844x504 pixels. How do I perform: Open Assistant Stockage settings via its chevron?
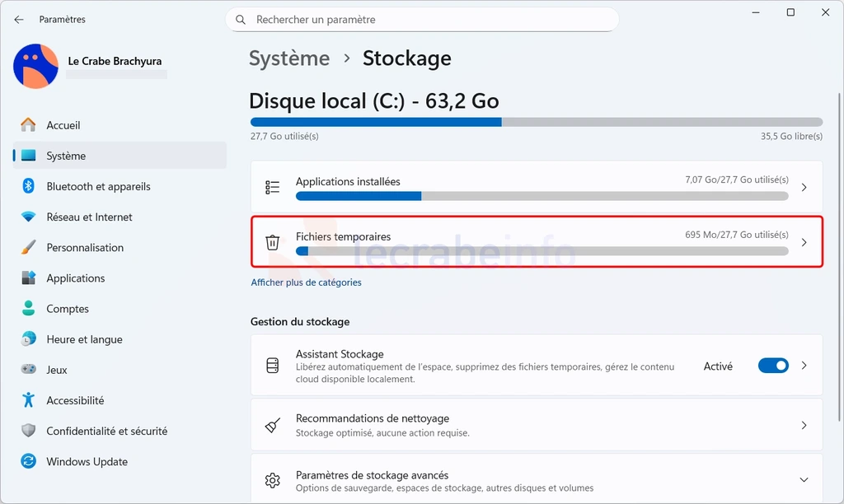tap(804, 366)
